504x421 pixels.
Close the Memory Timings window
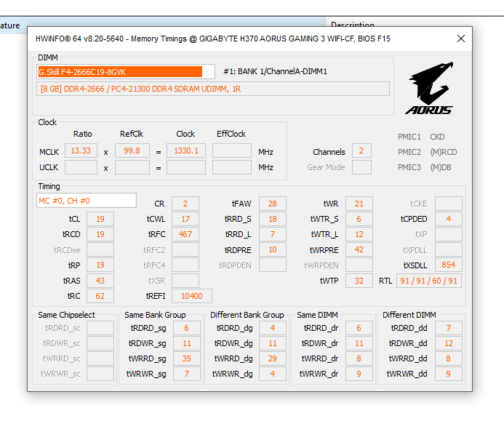coord(460,39)
